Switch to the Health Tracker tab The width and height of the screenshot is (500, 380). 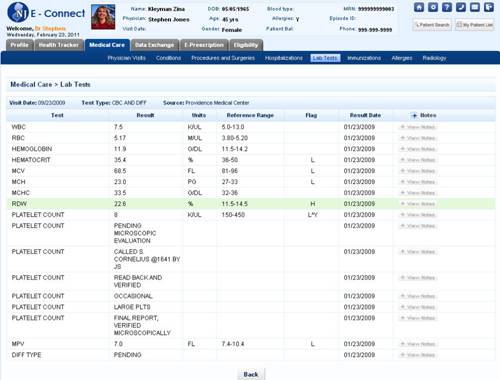tap(59, 45)
